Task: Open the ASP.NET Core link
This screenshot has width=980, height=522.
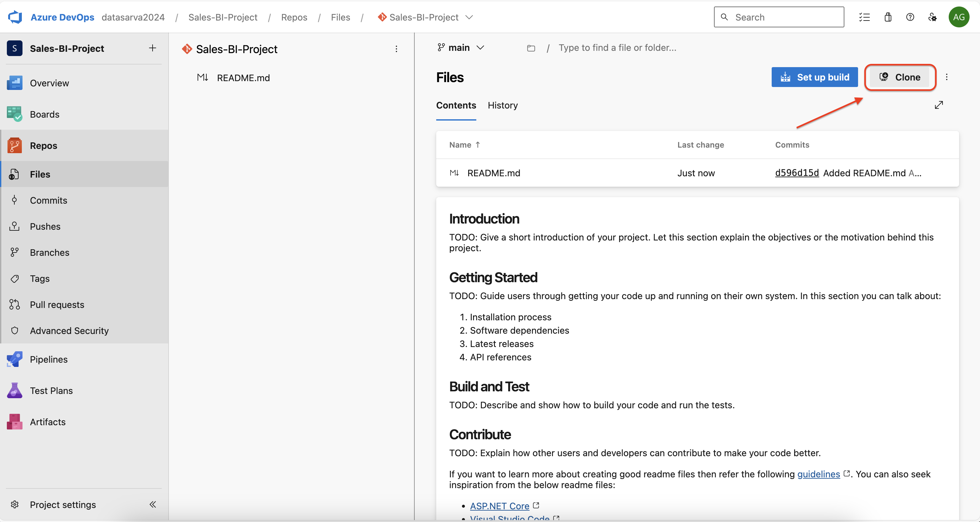Action: (x=499, y=506)
